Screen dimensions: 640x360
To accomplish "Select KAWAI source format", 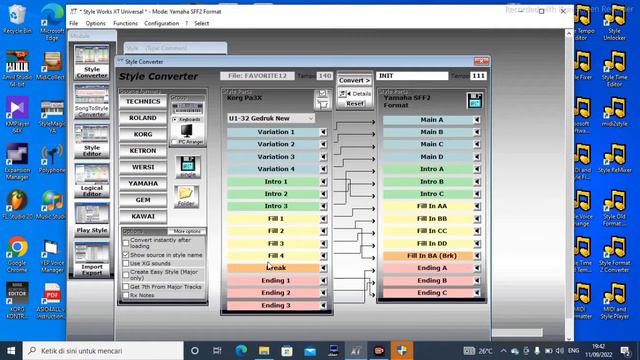I will click(143, 216).
